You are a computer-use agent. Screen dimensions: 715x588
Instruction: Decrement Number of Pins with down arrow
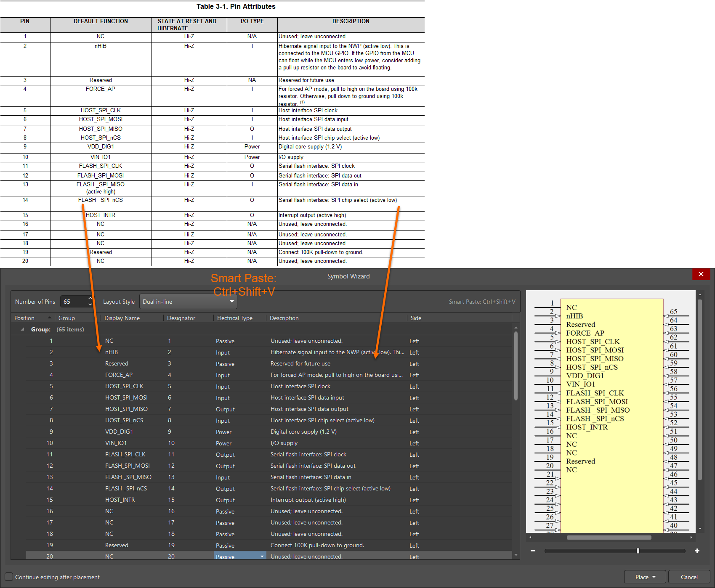point(90,305)
